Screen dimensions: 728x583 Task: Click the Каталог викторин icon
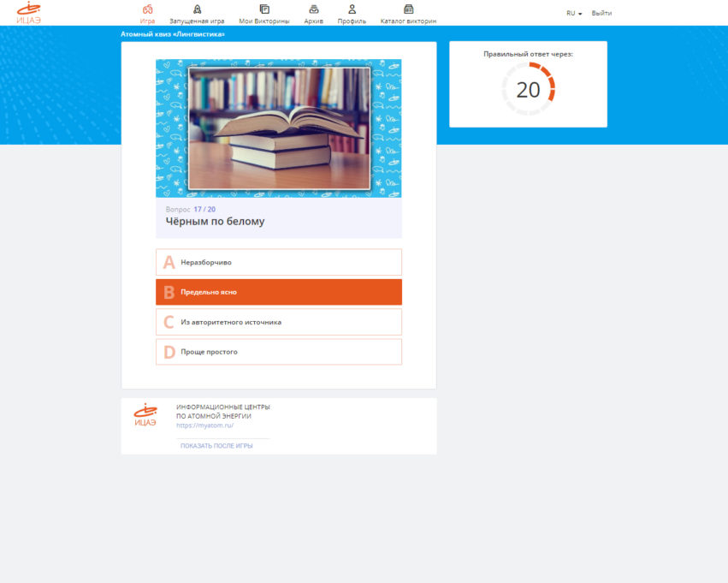pyautogui.click(x=408, y=9)
